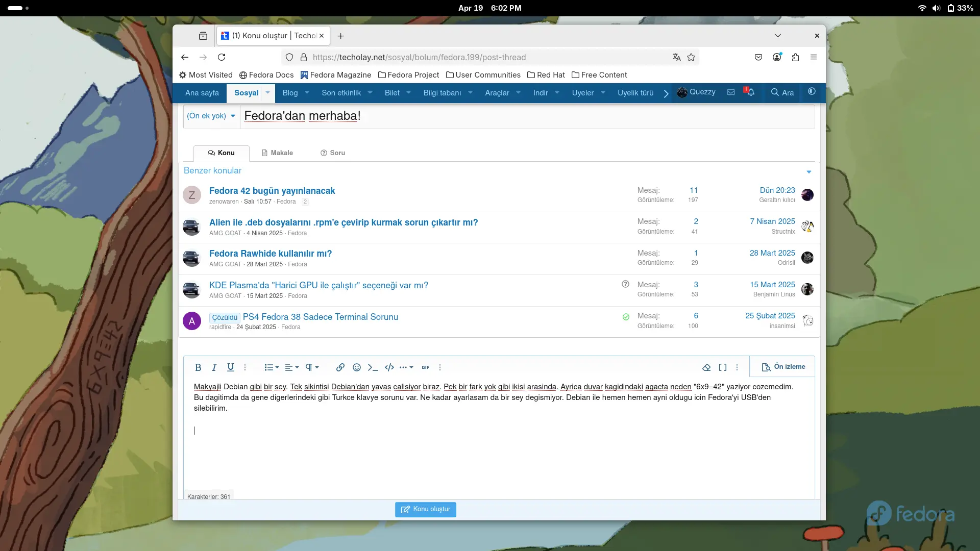Click the Ana sayfa nav item
The image size is (980, 551).
(202, 93)
